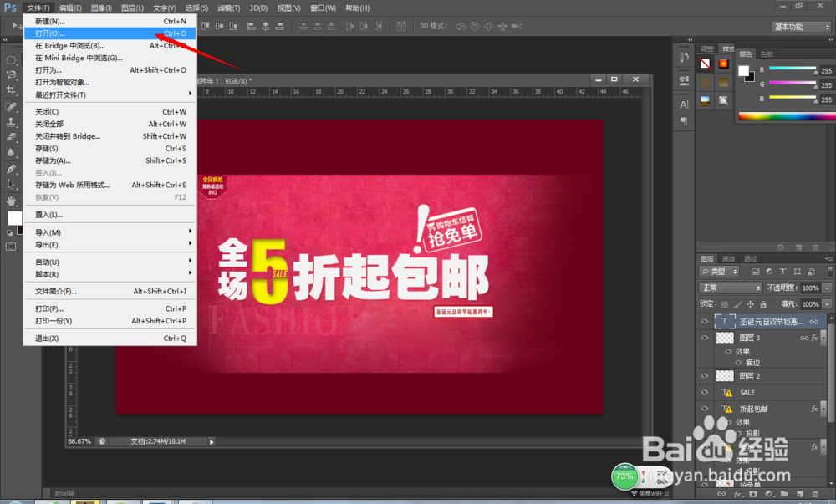This screenshot has height=504, width=836.
Task: Open the opacity 不透明度 dropdown arrow
Action: point(827,288)
